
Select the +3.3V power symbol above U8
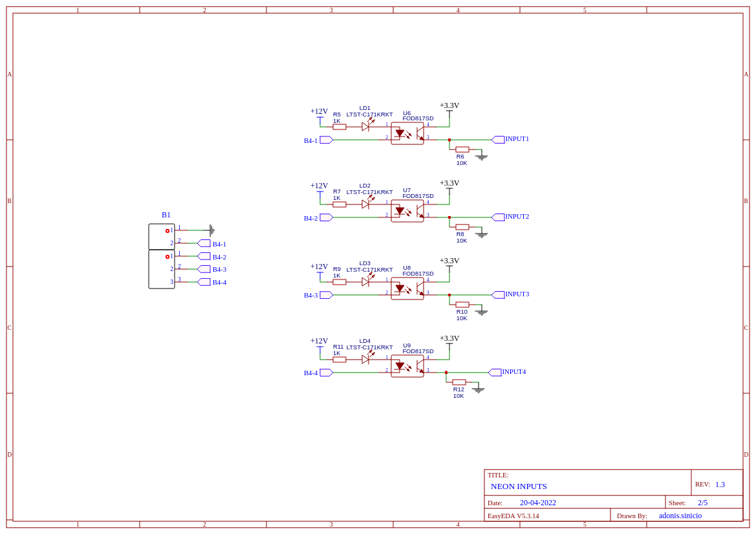(x=449, y=265)
